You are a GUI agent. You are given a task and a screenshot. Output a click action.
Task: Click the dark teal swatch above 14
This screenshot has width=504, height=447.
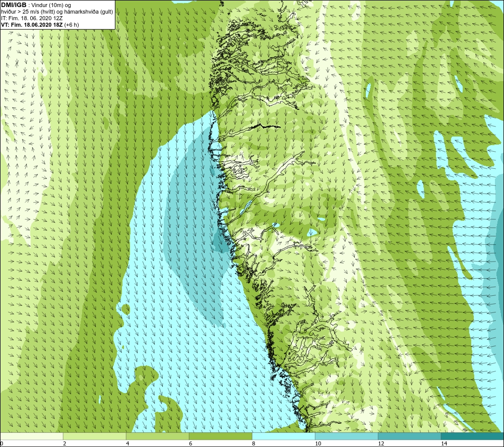coord(473,436)
